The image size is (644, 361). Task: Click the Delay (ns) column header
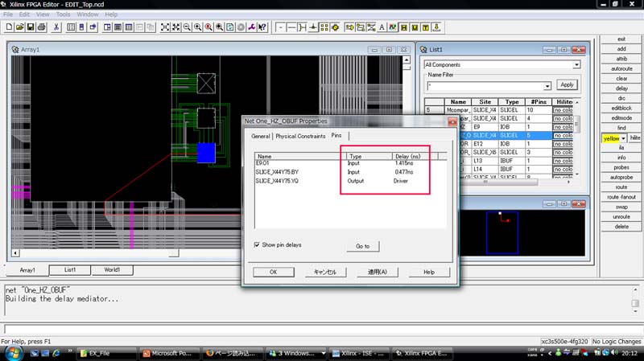[415, 156]
